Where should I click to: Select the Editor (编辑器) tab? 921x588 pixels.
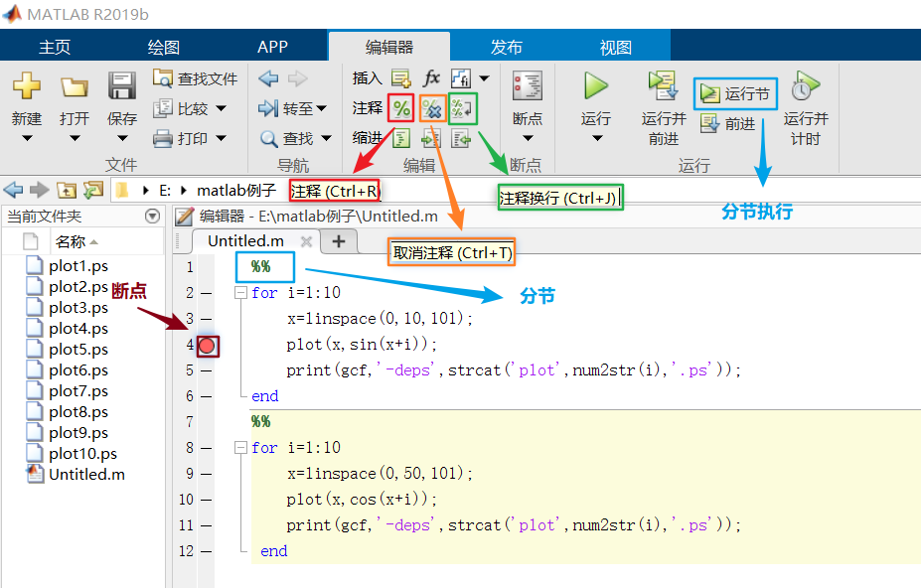388,47
